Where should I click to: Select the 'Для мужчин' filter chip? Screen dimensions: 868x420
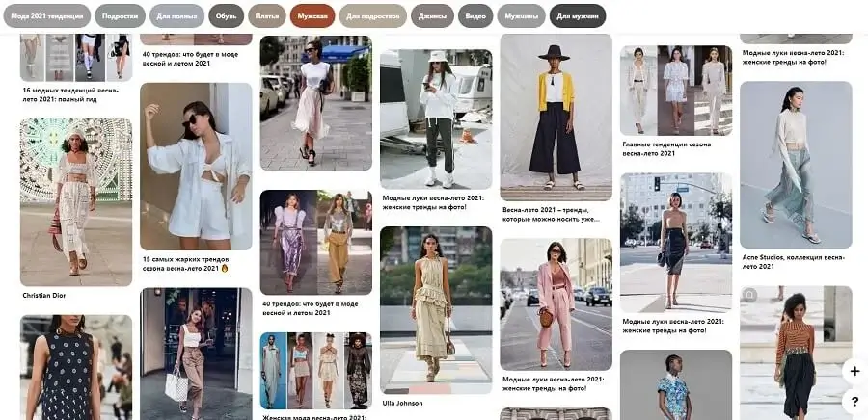[578, 16]
